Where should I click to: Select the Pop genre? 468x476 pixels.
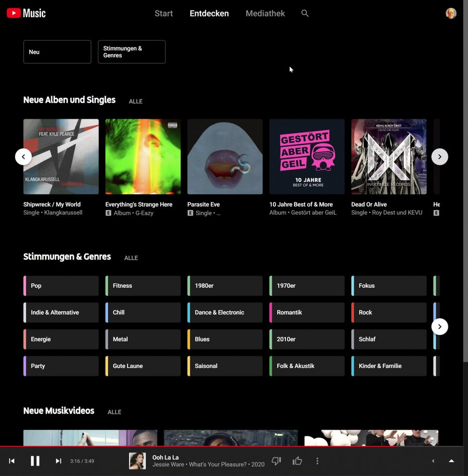pos(61,286)
